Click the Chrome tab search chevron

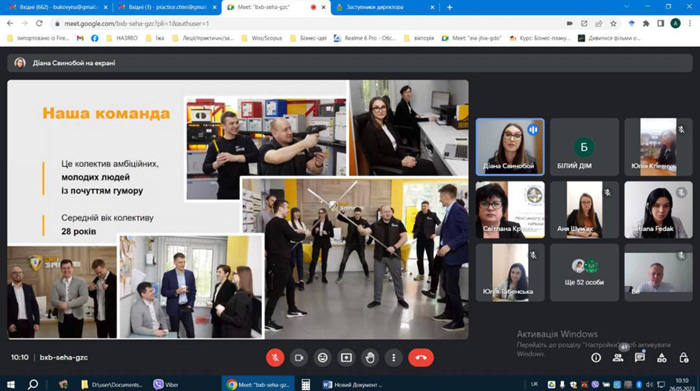627,7
